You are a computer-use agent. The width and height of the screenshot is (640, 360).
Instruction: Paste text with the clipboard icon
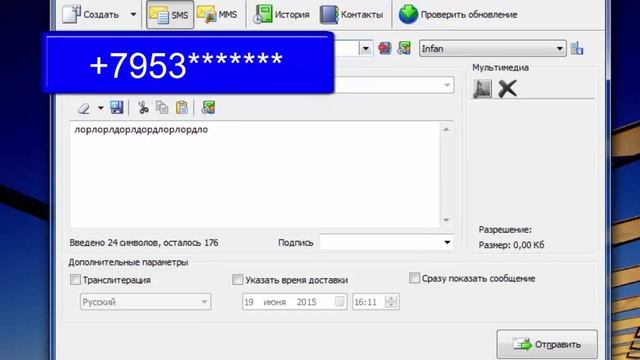tap(182, 108)
